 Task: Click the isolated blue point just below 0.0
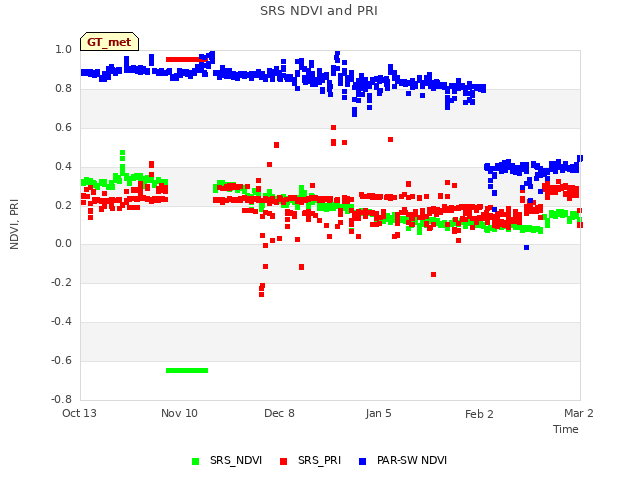point(527,247)
